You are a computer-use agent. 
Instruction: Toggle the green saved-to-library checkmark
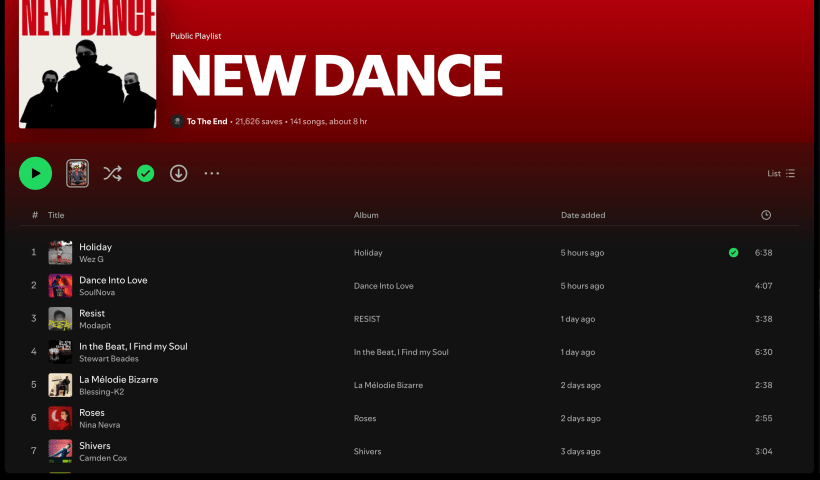click(x=145, y=173)
